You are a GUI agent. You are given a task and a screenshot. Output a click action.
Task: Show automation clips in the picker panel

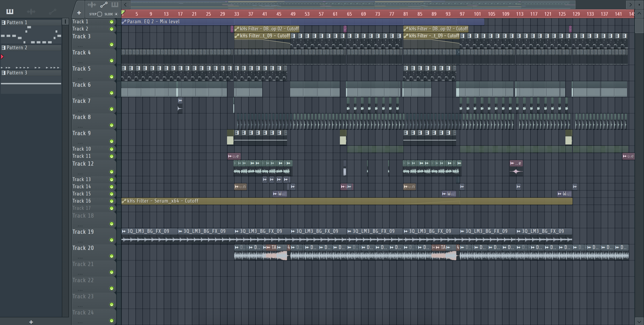[52, 11]
